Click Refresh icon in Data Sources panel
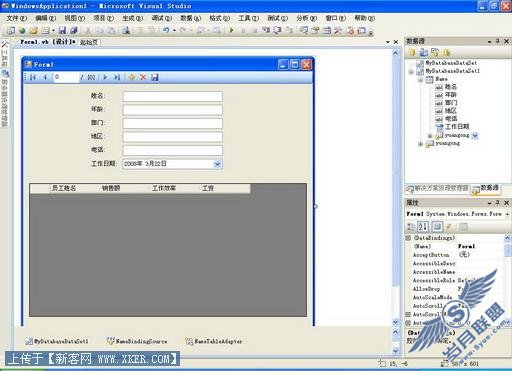 tap(447, 52)
